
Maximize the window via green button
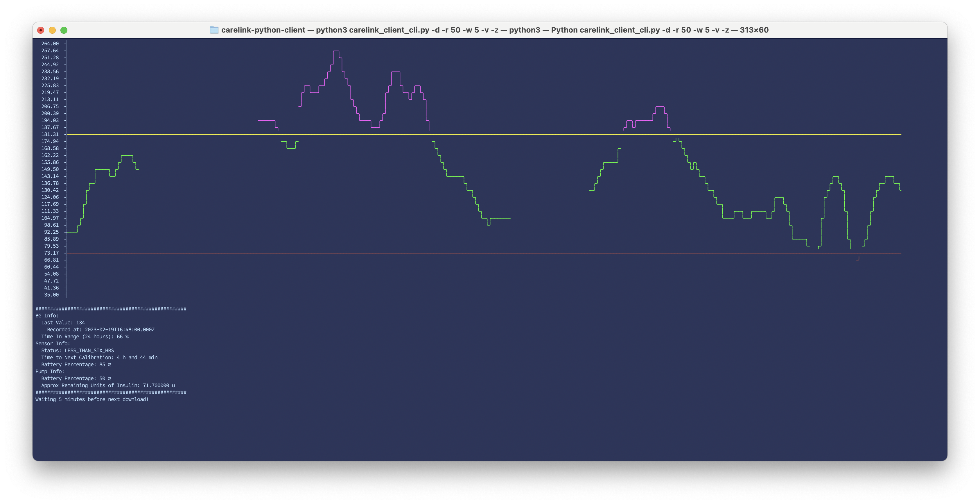(64, 30)
